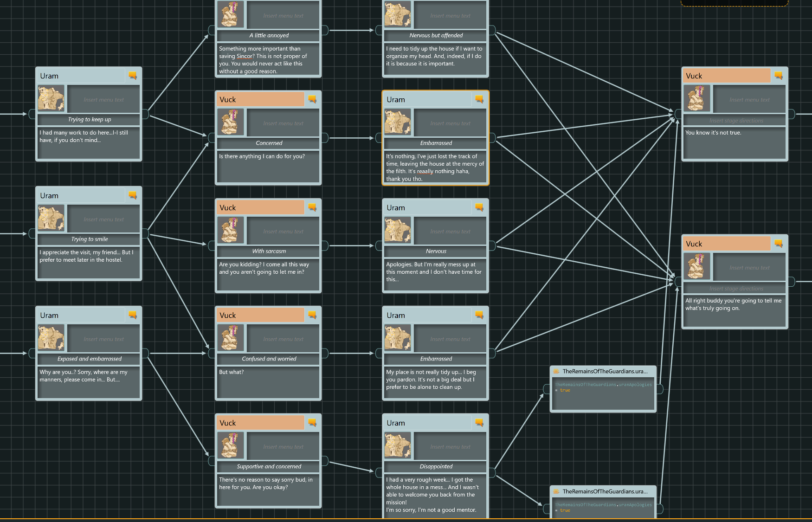Click speech bubble icon on Uram "Disappointed" node

479,423
